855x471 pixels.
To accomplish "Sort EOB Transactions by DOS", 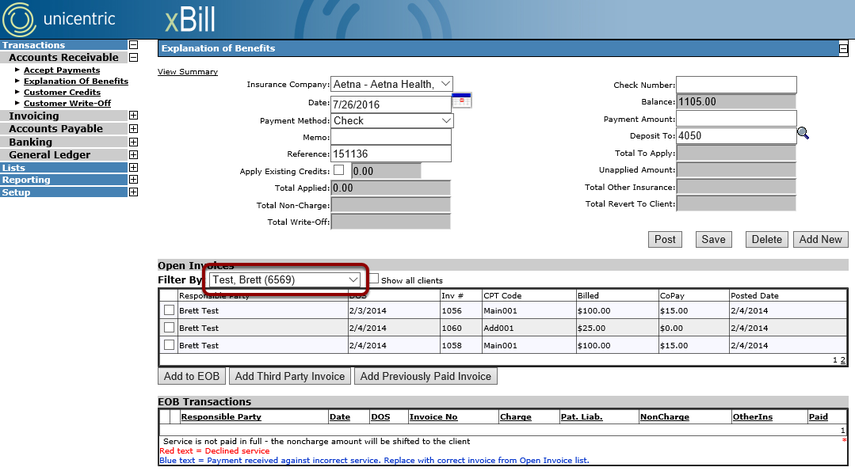I will coord(381,416).
